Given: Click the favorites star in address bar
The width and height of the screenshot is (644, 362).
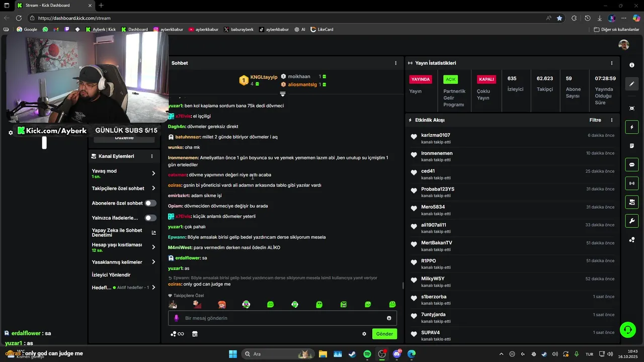Looking at the screenshot, I should (x=559, y=18).
